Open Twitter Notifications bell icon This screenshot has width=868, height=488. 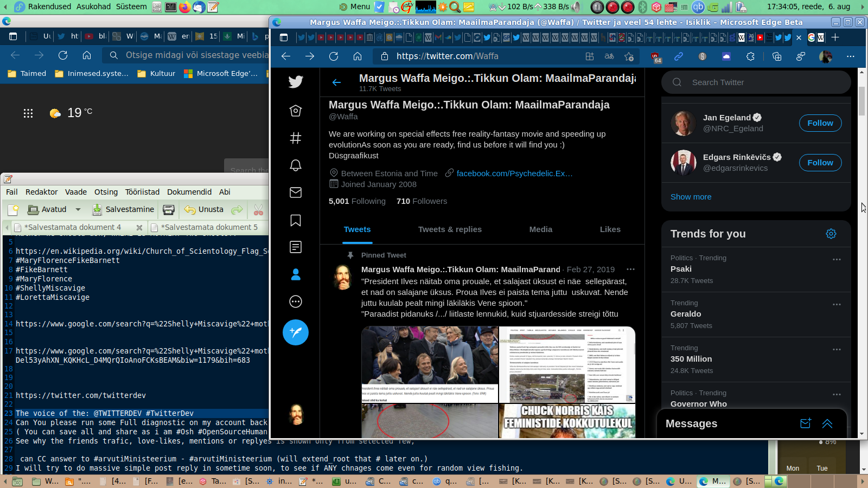click(x=296, y=165)
